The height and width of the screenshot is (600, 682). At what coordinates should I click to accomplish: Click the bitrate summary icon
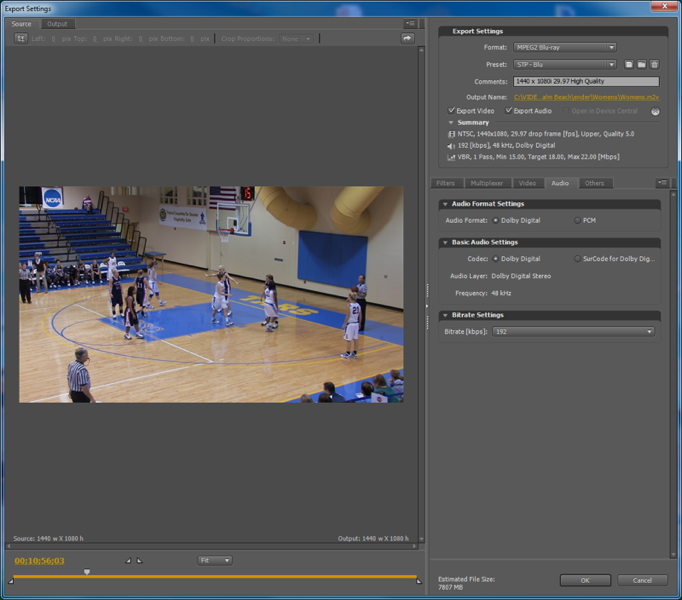[451, 157]
